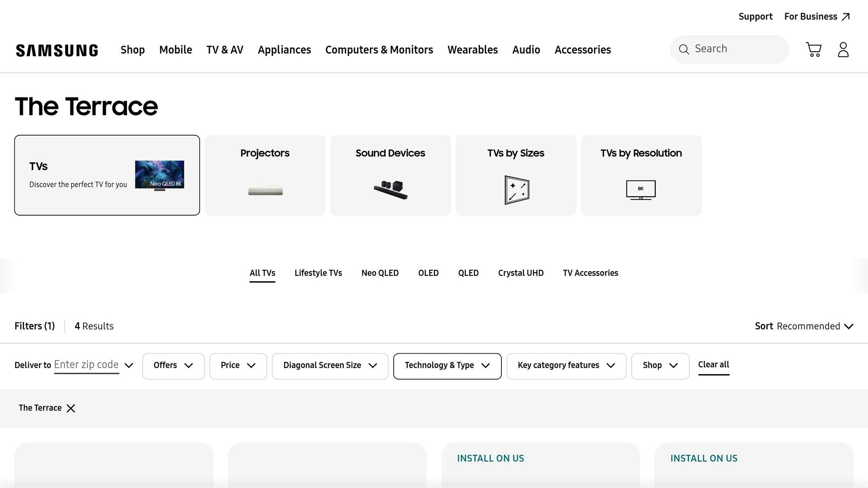Select the Sound Devices soundbar image
Viewport: 868px width, 488px height.
tap(390, 189)
